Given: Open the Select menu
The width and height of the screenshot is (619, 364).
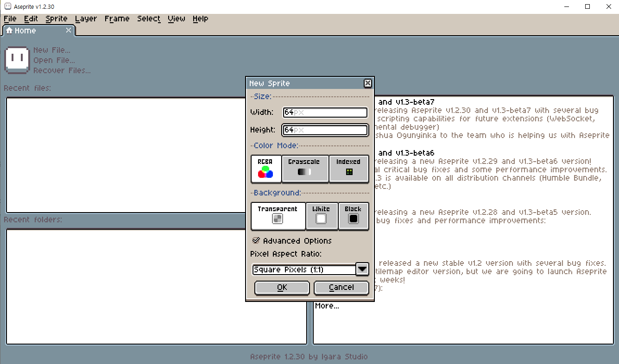Looking at the screenshot, I should (149, 19).
